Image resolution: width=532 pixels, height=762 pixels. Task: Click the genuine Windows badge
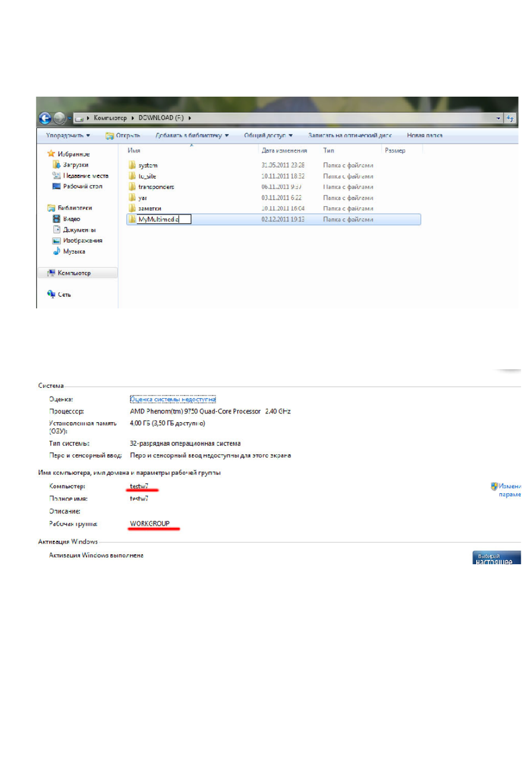click(x=497, y=558)
